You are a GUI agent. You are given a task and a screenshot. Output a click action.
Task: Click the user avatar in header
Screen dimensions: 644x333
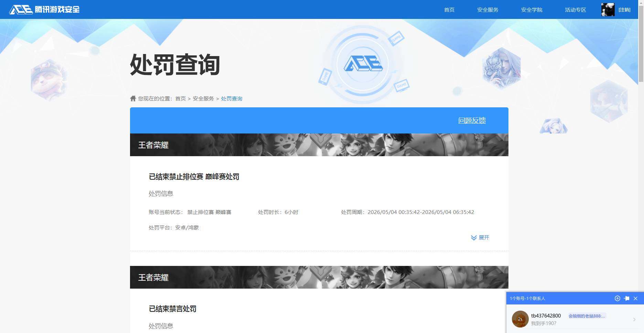click(x=608, y=10)
